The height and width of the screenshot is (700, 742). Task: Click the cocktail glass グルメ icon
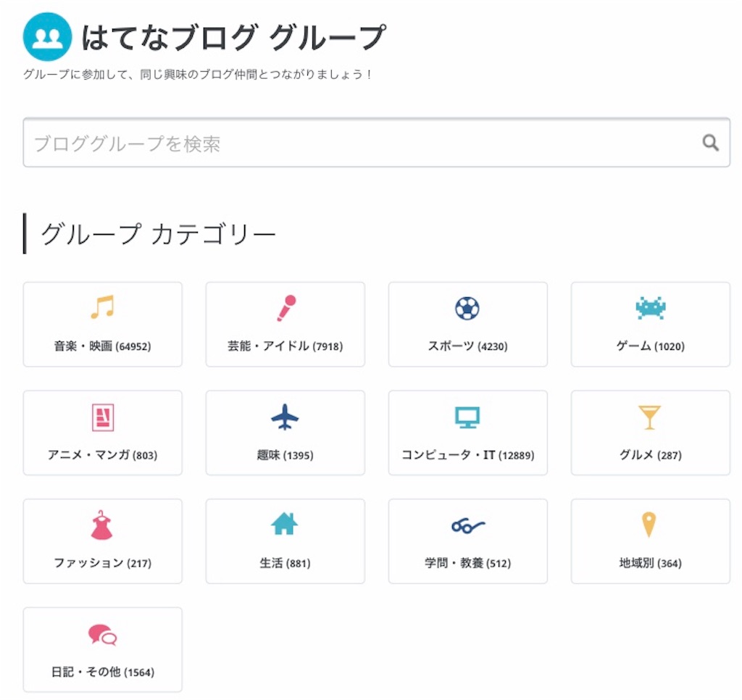tap(649, 417)
